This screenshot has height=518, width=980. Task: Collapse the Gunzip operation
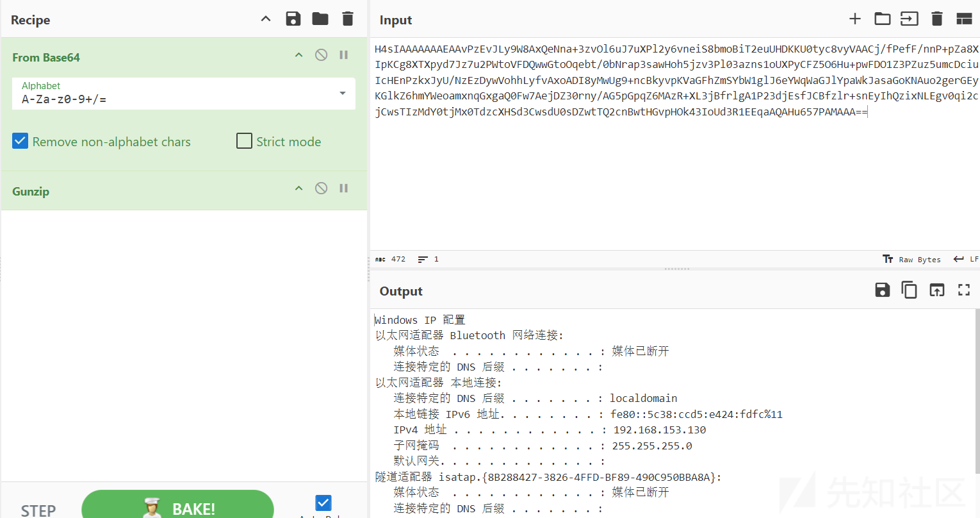[298, 188]
